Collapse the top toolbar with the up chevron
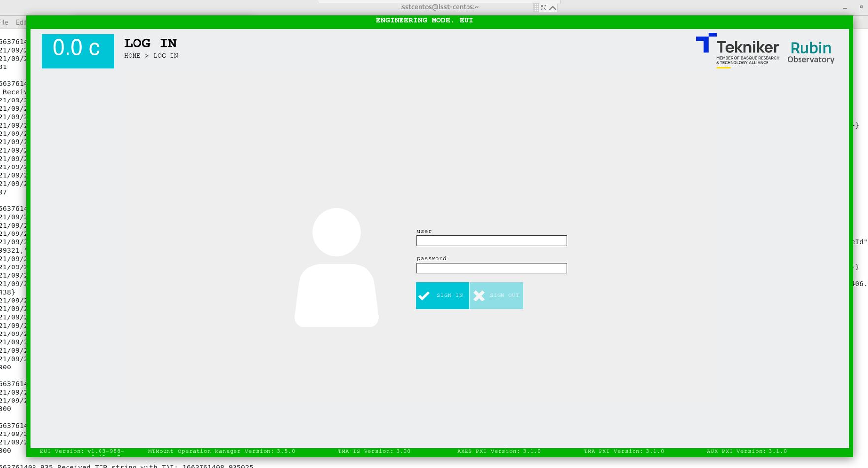The height and width of the screenshot is (468, 868). pyautogui.click(x=553, y=7)
